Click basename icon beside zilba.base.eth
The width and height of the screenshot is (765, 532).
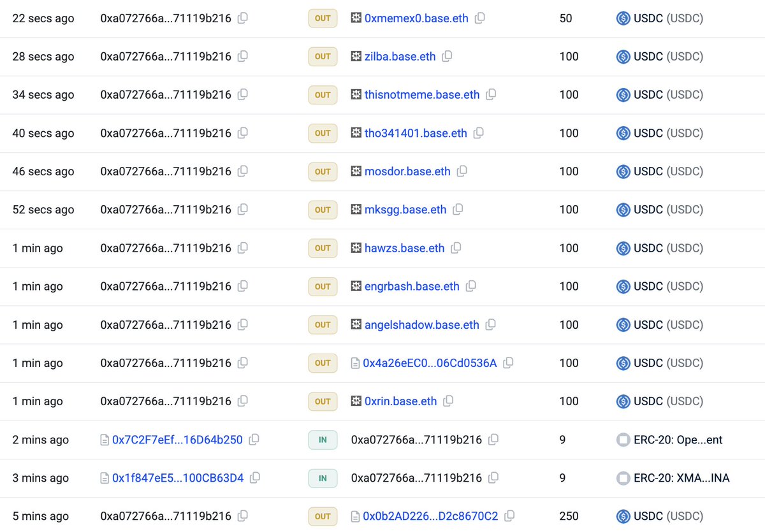[x=356, y=56]
